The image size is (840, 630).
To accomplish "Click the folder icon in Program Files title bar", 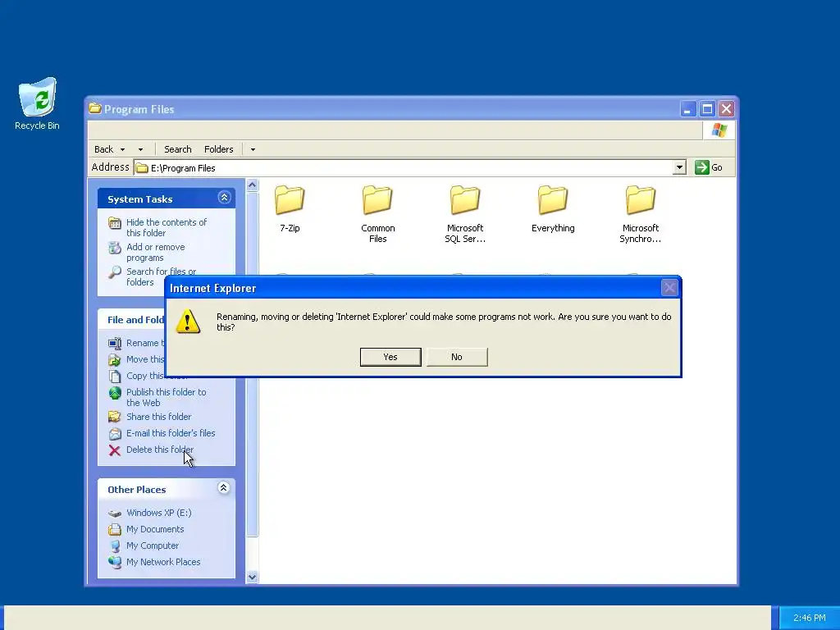I will (x=95, y=108).
